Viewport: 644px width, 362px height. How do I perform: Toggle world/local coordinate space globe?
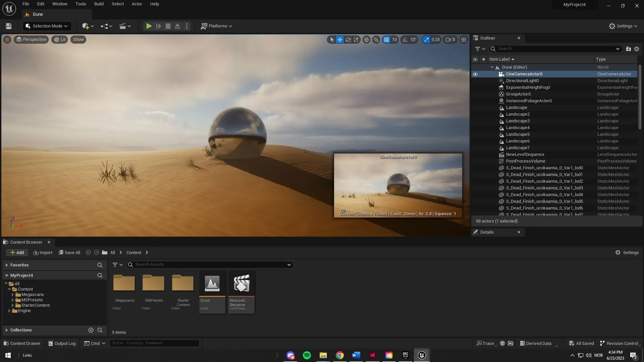point(367,40)
